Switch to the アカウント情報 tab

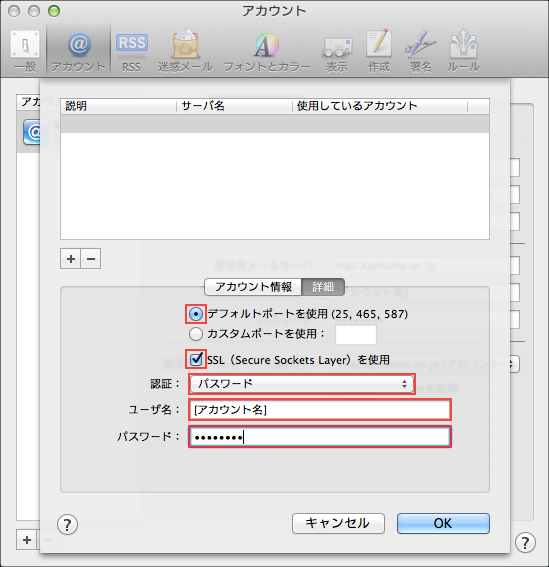(x=253, y=287)
